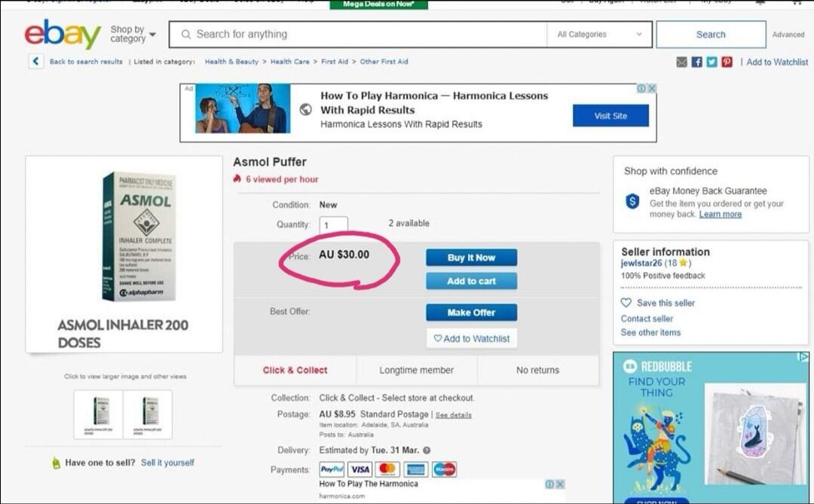Click the Quantity input box
The height and width of the screenshot is (504, 814).
coord(334,225)
